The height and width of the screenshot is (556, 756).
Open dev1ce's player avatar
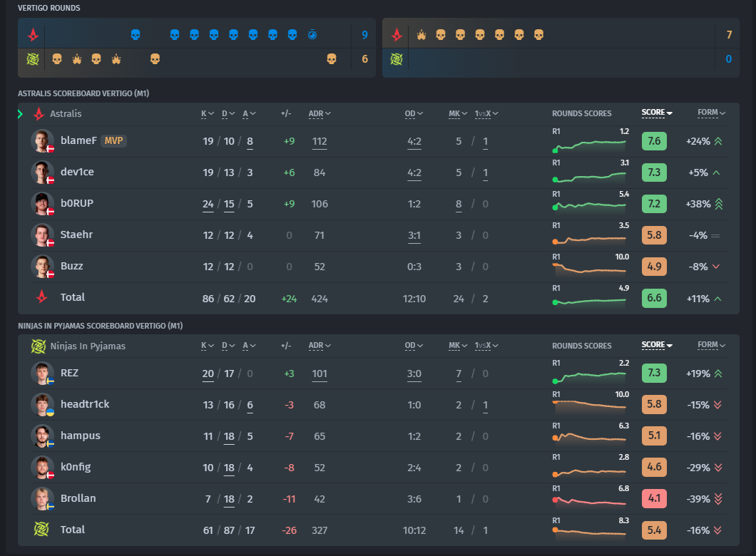pyautogui.click(x=42, y=172)
